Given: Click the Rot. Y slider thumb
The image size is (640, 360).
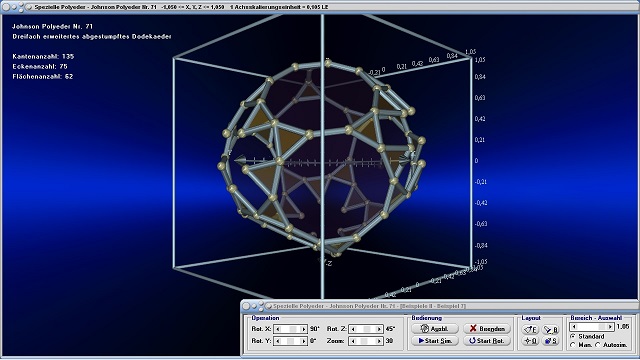Looking at the screenshot, I should click(290, 341).
